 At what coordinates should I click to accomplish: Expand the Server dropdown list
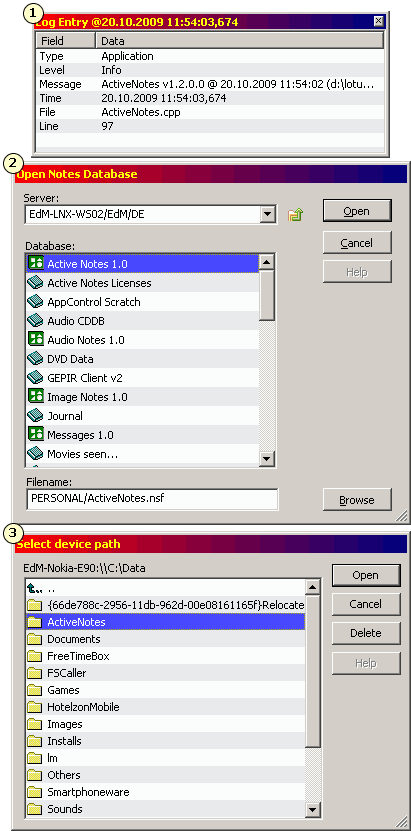click(x=269, y=215)
